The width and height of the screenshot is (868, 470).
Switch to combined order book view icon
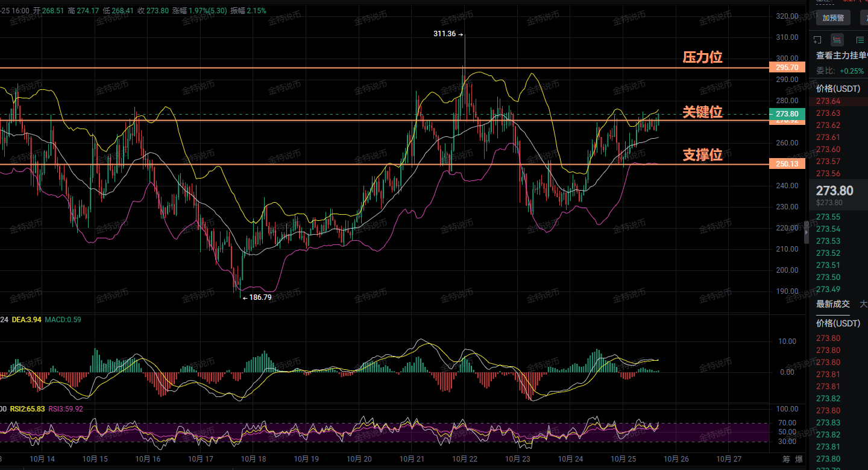point(837,40)
